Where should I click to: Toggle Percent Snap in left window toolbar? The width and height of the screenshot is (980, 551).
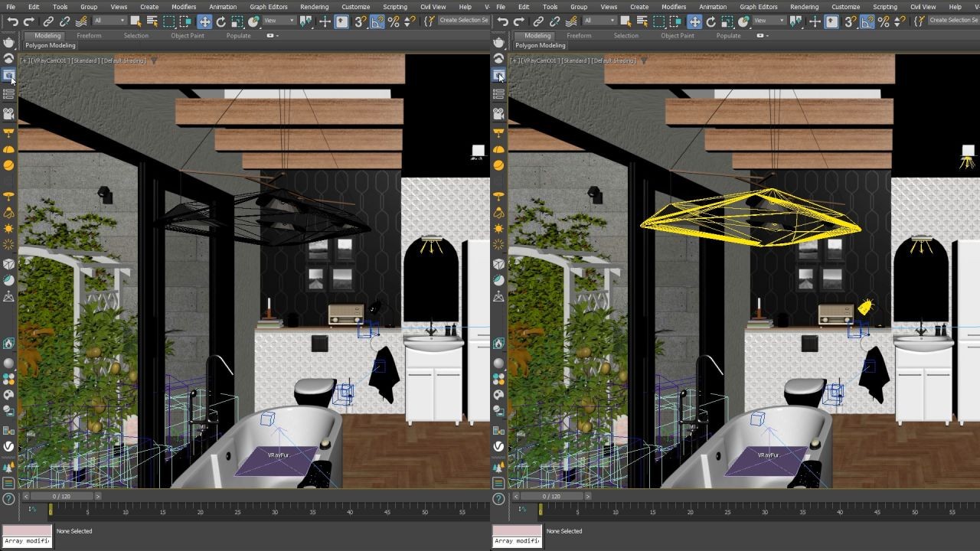click(x=394, y=22)
